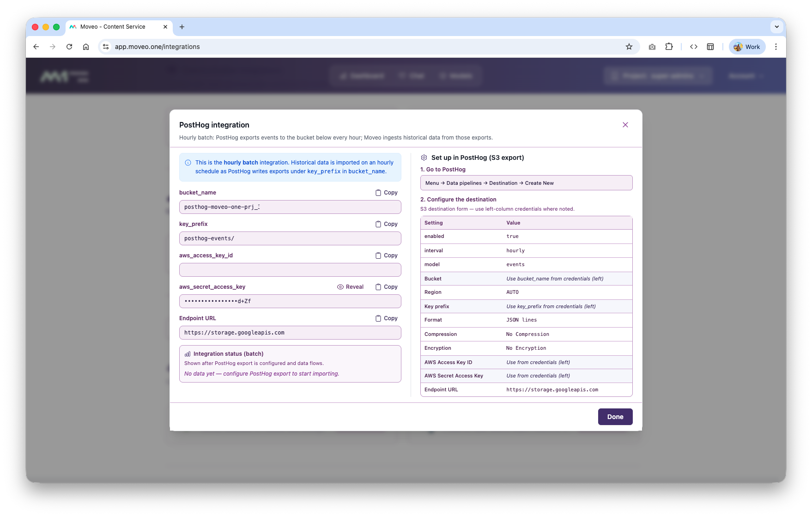The height and width of the screenshot is (517, 812).
Task: Click the Done button
Action: coord(615,417)
